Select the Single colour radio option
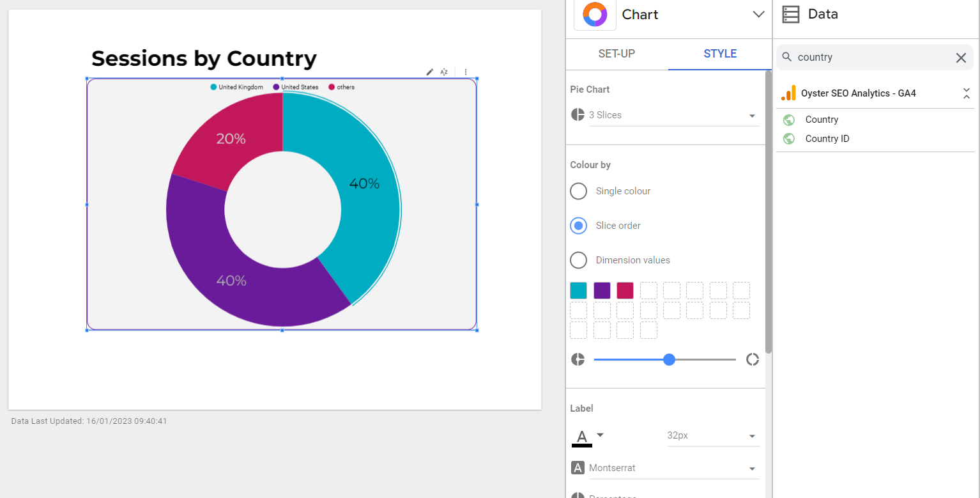Image resolution: width=980 pixels, height=498 pixels. pos(578,191)
